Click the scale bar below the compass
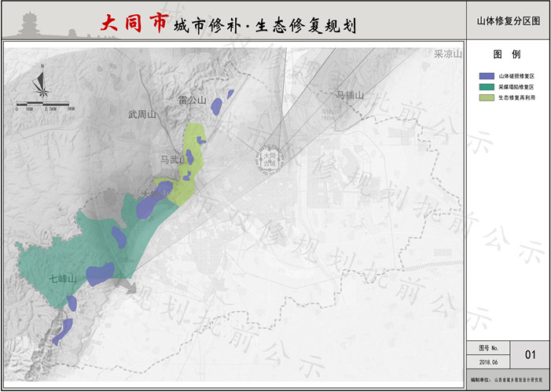The image size is (551, 392). click(x=44, y=103)
